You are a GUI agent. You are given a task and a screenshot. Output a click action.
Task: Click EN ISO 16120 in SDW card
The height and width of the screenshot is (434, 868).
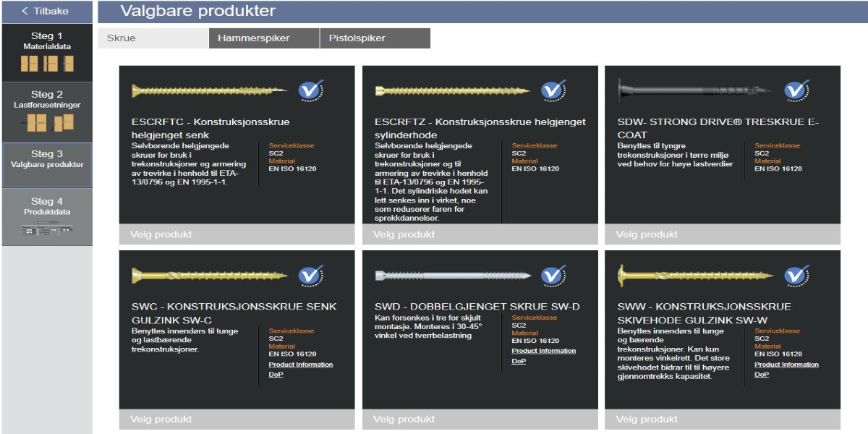[778, 169]
